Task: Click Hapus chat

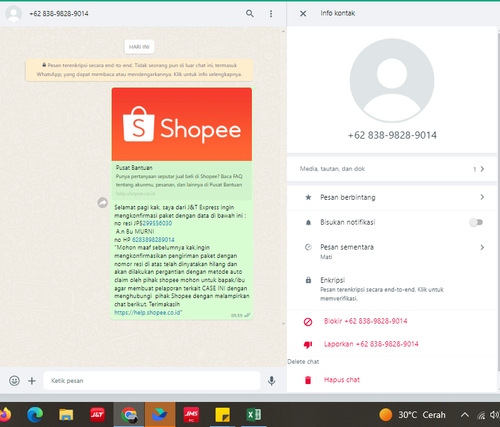Action: 342,380
